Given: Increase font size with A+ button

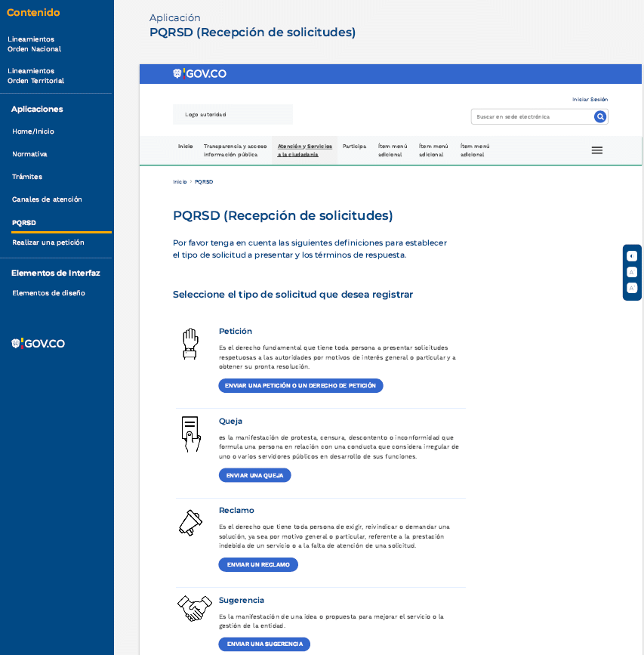Looking at the screenshot, I should pos(632,288).
